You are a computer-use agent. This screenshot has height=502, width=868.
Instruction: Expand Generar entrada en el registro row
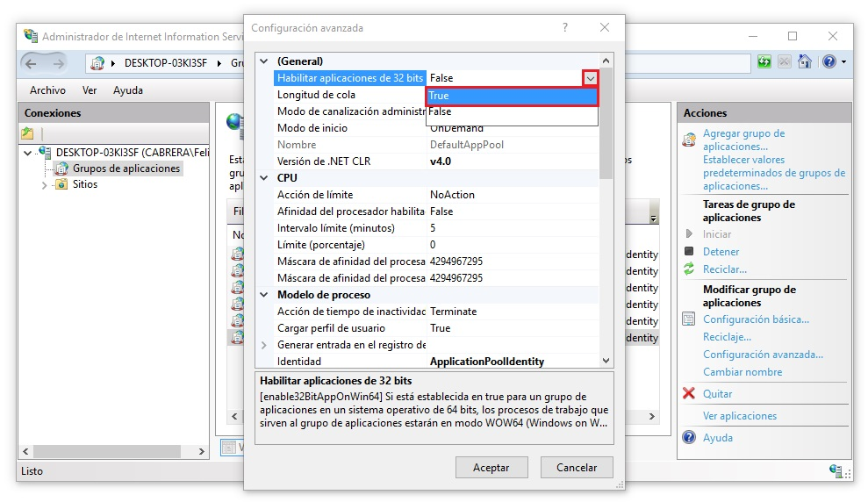[x=264, y=345]
